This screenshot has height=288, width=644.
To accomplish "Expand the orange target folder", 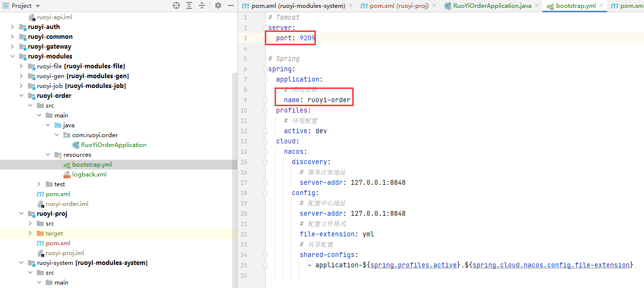I will pos(30,233).
